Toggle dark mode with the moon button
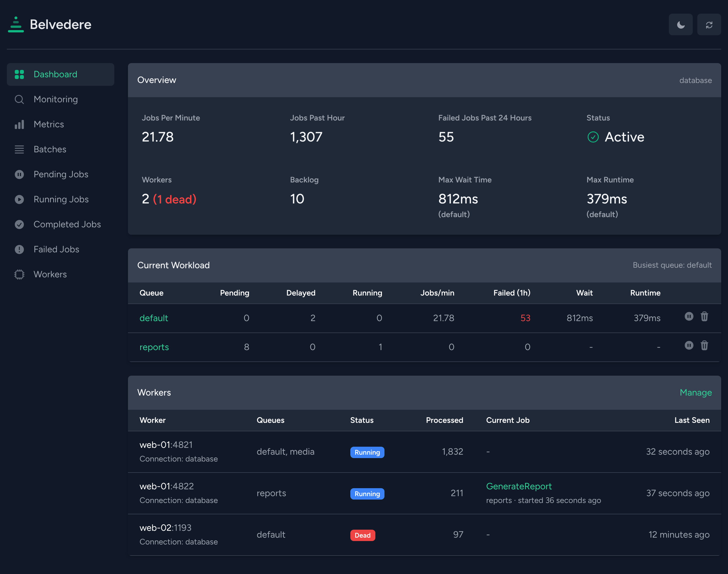728x574 pixels. pyautogui.click(x=681, y=24)
